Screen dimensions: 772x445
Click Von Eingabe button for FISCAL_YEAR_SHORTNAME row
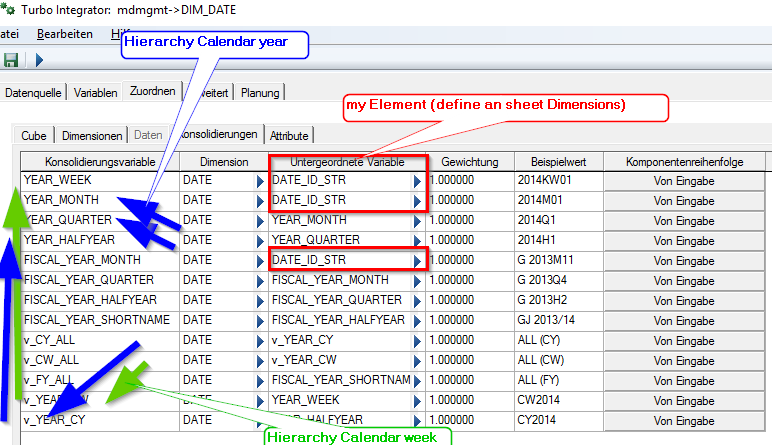point(683,320)
